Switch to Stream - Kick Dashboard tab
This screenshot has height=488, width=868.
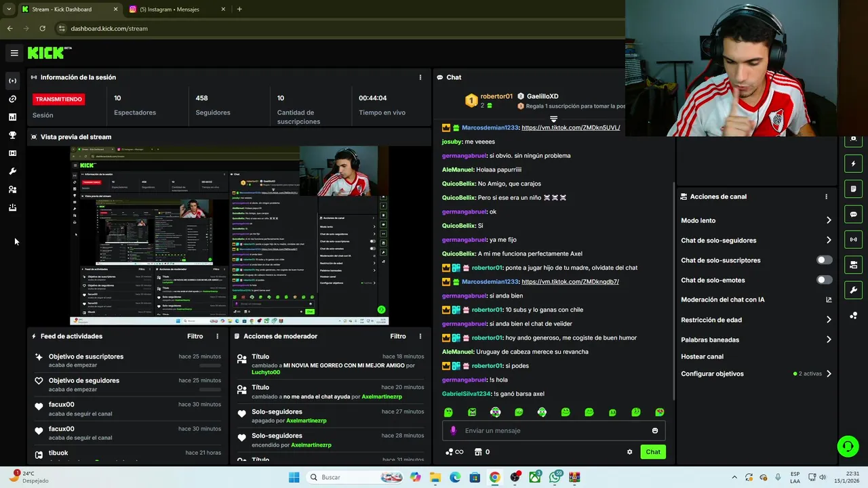pos(69,9)
